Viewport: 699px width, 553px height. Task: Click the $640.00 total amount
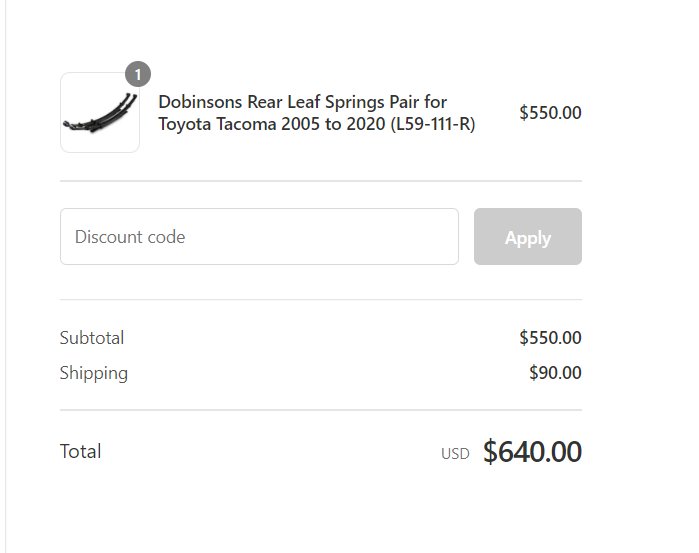532,451
